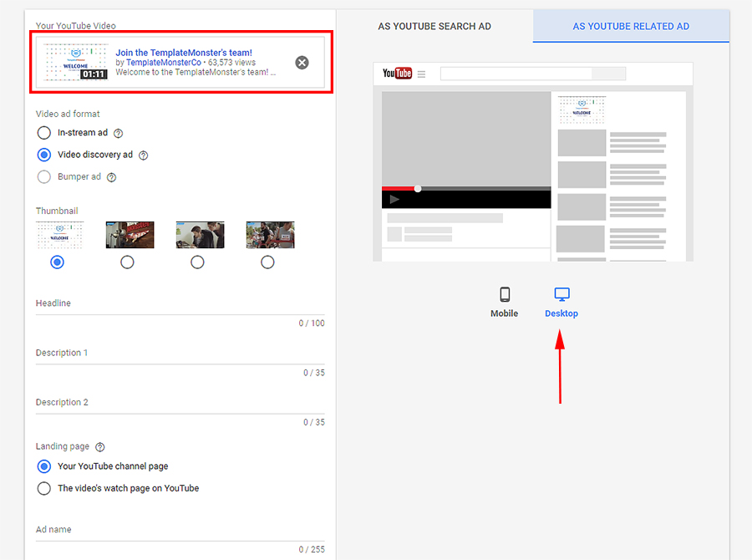This screenshot has width=752, height=560.
Task: Pick the third thumbnail image of people
Action: 200,235
